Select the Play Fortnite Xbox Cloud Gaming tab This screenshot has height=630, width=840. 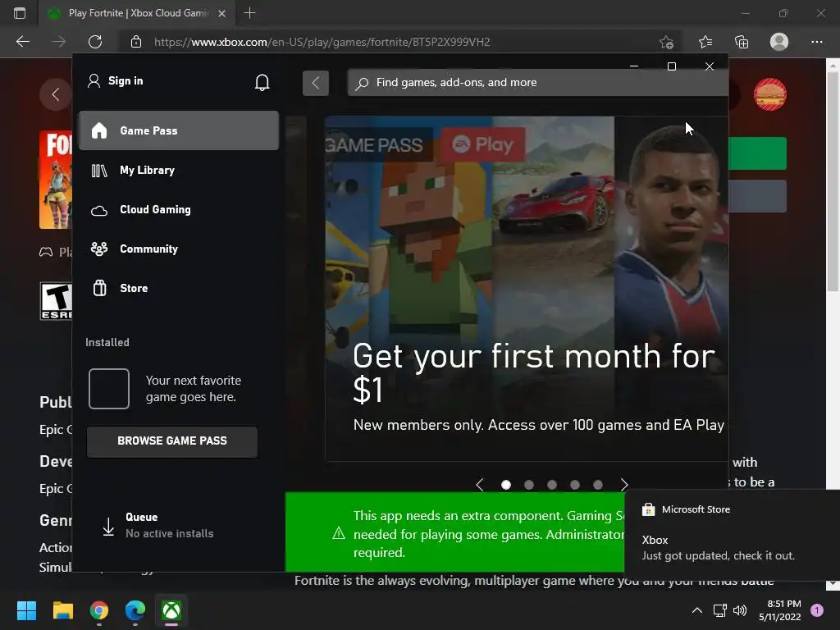137,13
